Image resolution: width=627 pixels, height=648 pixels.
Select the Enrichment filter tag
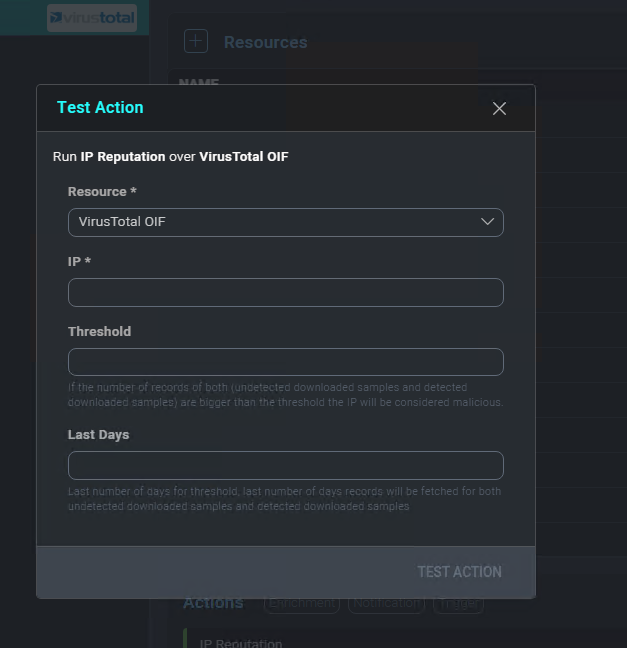[301, 603]
